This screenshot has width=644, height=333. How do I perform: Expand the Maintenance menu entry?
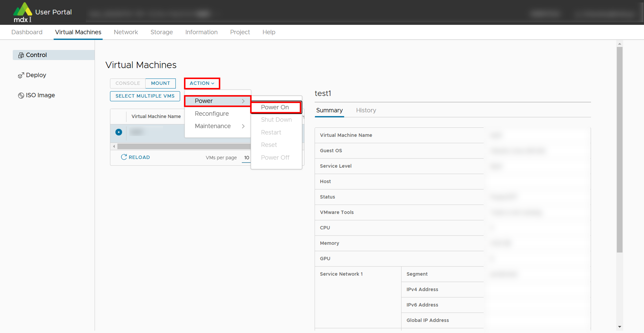point(213,126)
